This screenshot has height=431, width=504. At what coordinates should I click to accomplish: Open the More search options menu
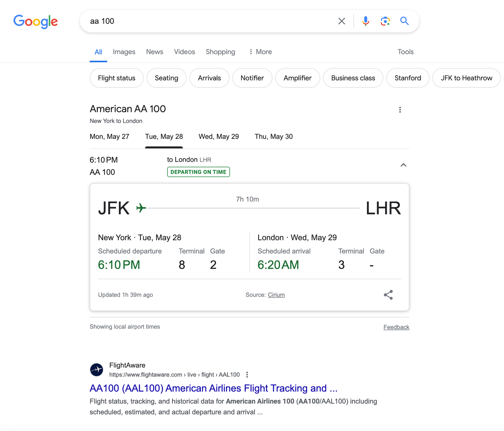coord(260,52)
